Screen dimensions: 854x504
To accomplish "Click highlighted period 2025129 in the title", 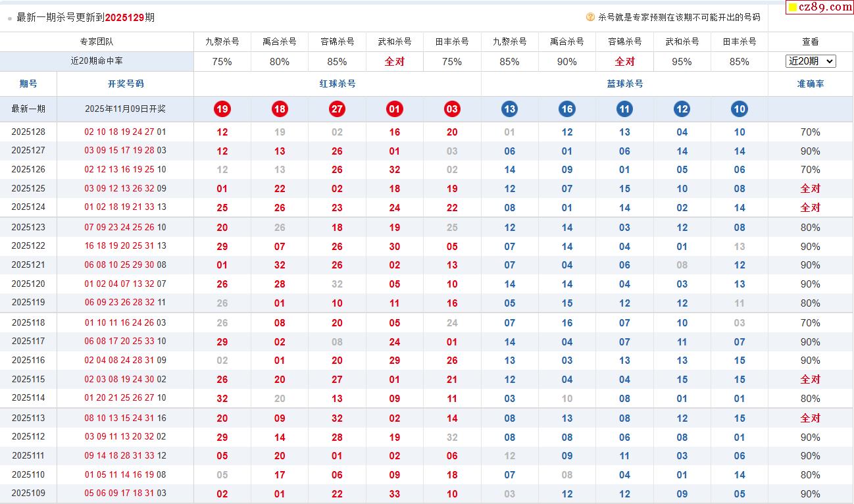I will (x=124, y=18).
